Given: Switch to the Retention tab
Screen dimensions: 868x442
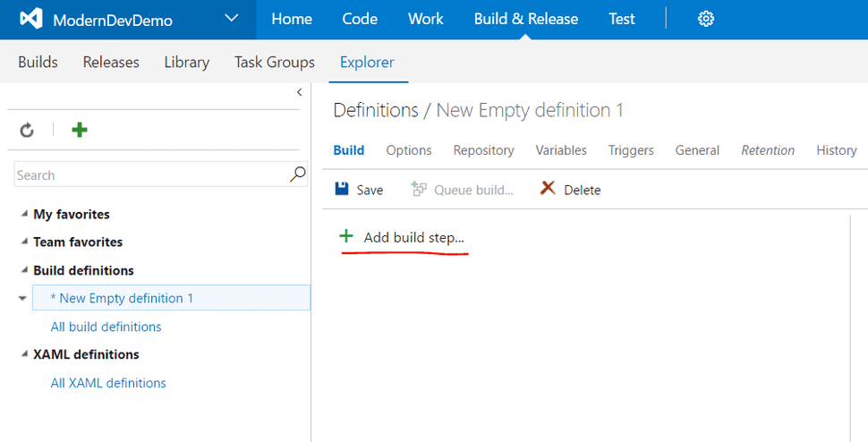Looking at the screenshot, I should pyautogui.click(x=768, y=150).
